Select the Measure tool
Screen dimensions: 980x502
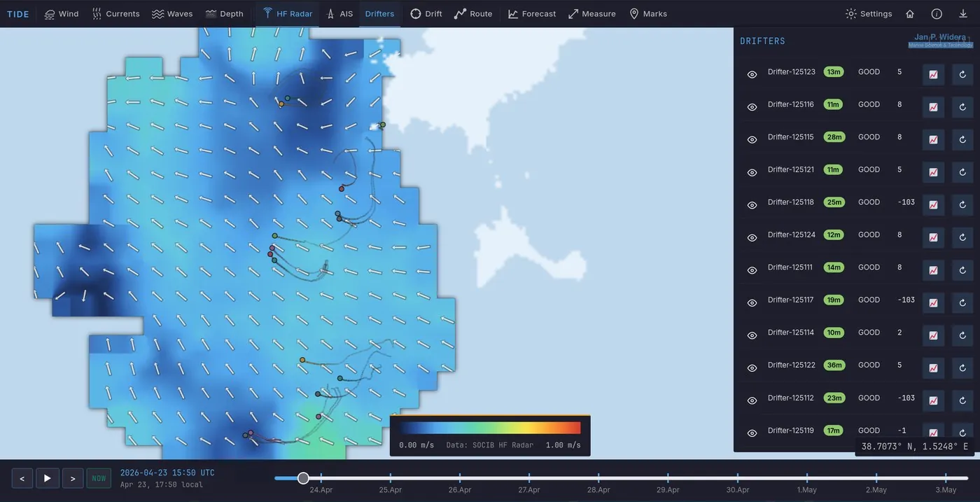tap(592, 13)
